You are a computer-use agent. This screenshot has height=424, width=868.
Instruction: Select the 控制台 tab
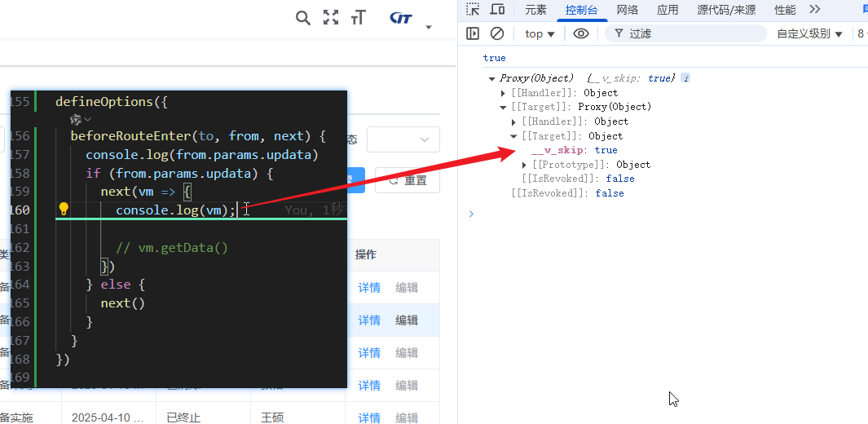(581, 10)
